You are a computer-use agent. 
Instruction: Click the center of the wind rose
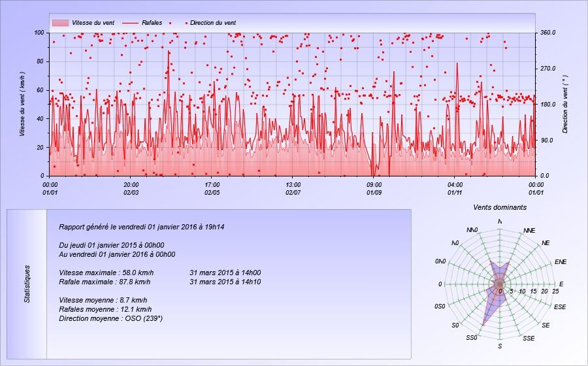pos(500,284)
